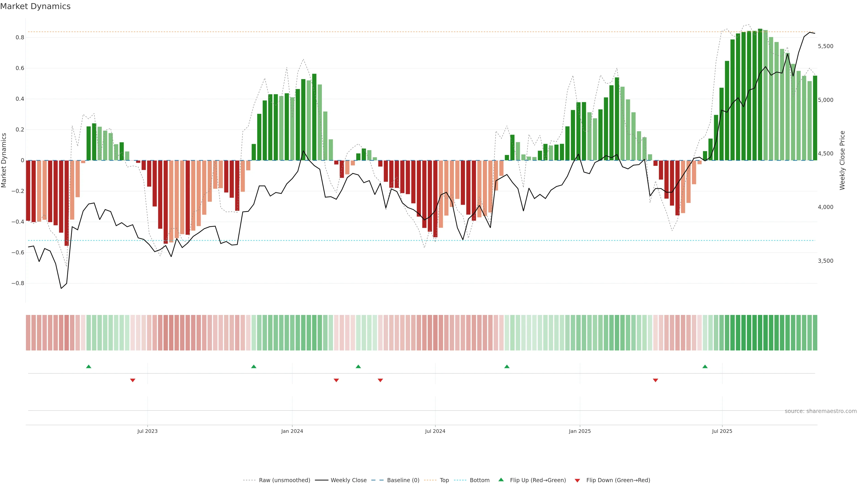Click the Market Dynamics chart title
Image resolution: width=868 pixels, height=488 pixels.
(x=35, y=6)
